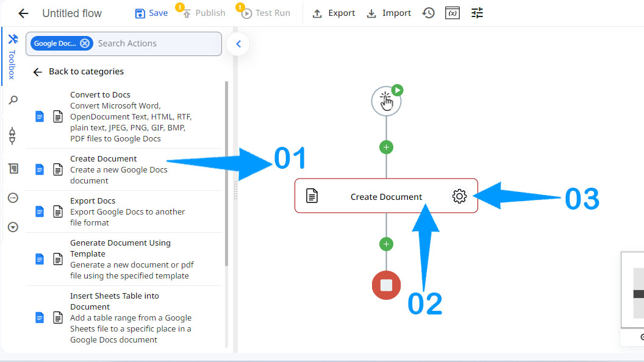Run from the green play badge
644x362 pixels.
(397, 90)
